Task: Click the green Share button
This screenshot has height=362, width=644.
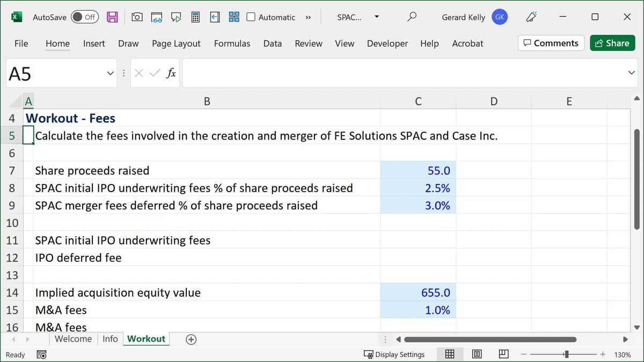Action: (612, 43)
